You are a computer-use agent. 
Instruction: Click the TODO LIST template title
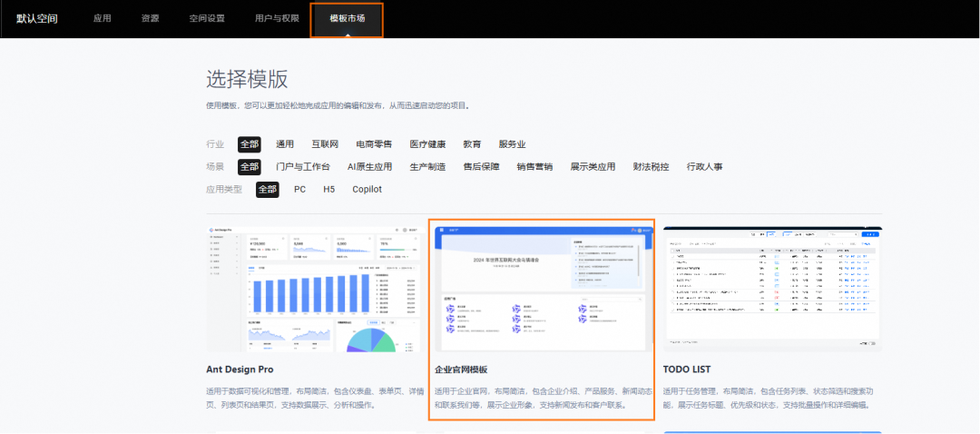pos(686,370)
